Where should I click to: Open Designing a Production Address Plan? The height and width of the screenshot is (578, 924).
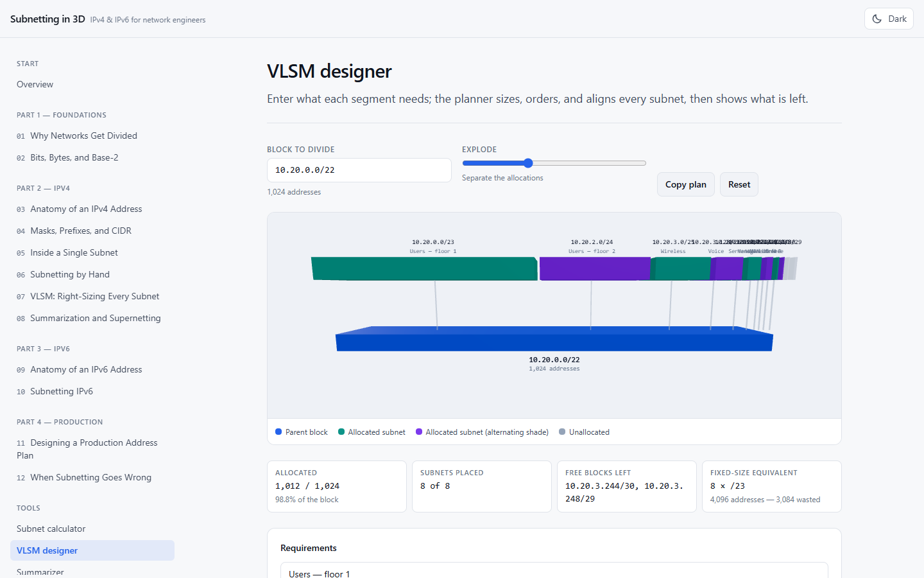(x=92, y=449)
